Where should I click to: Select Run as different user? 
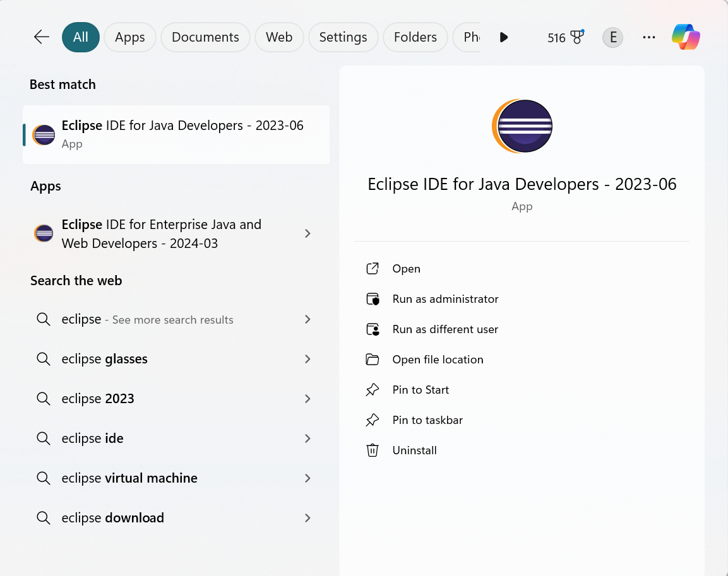(445, 329)
